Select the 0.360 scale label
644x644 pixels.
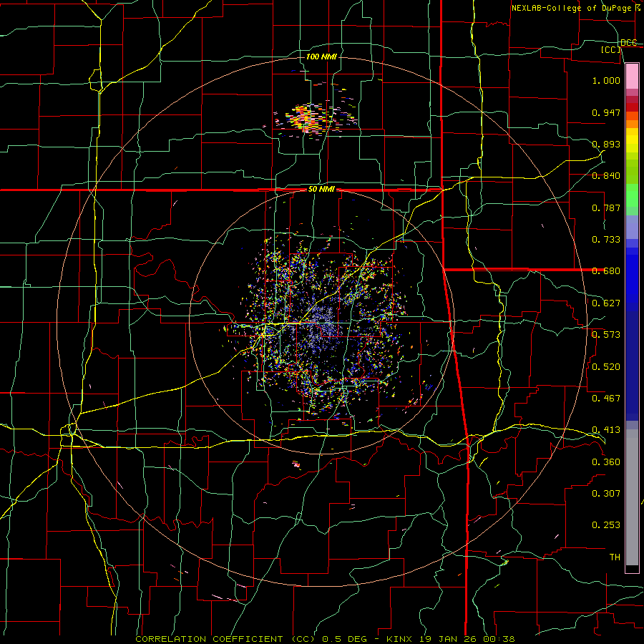[x=606, y=462]
